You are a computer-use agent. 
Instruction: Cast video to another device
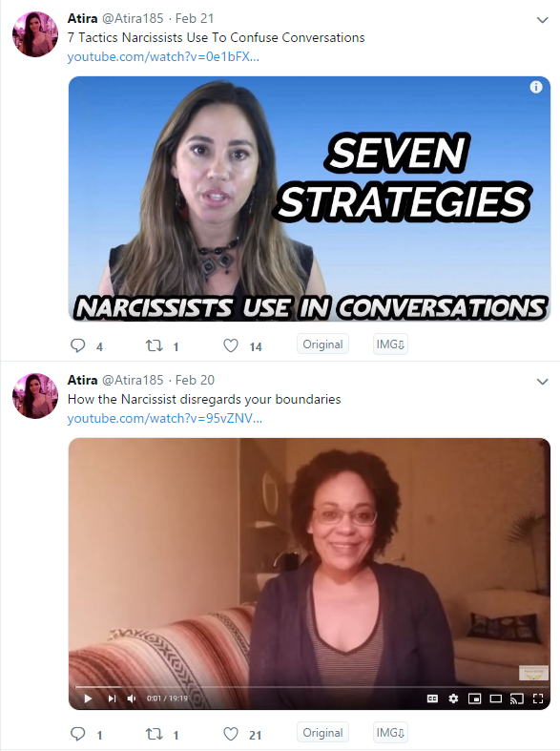pyautogui.click(x=517, y=699)
